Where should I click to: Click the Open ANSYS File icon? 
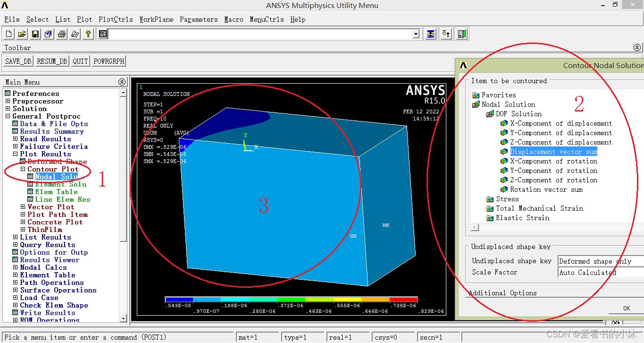click(x=22, y=34)
